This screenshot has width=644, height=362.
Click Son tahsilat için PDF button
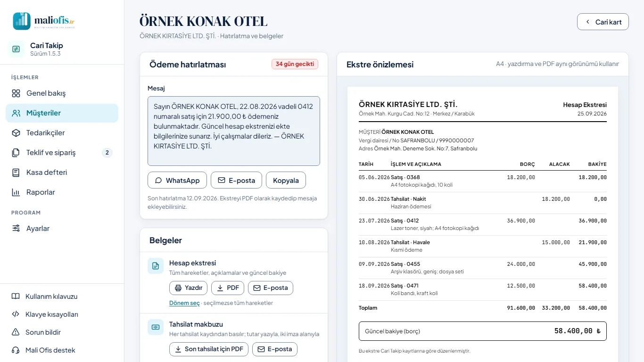click(x=209, y=349)
